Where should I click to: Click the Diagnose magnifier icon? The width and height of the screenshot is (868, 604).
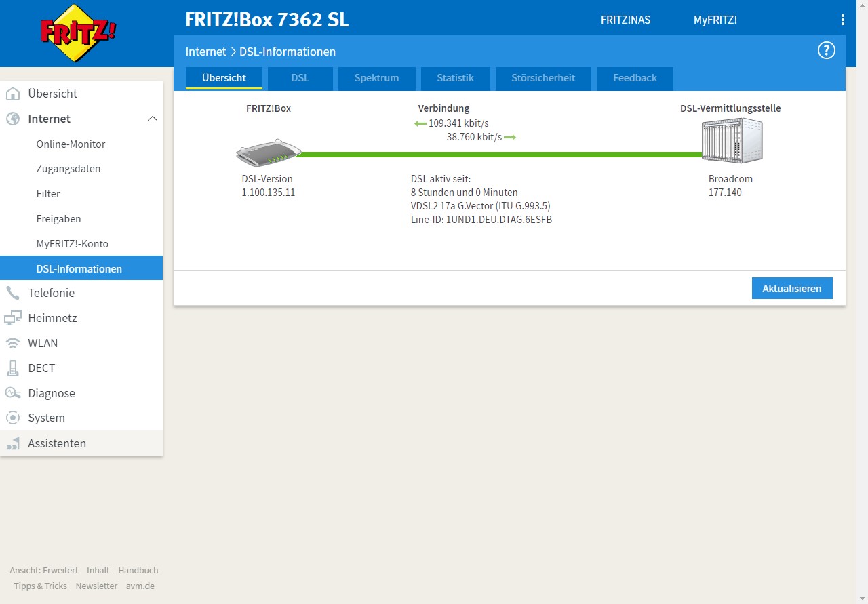[13, 393]
